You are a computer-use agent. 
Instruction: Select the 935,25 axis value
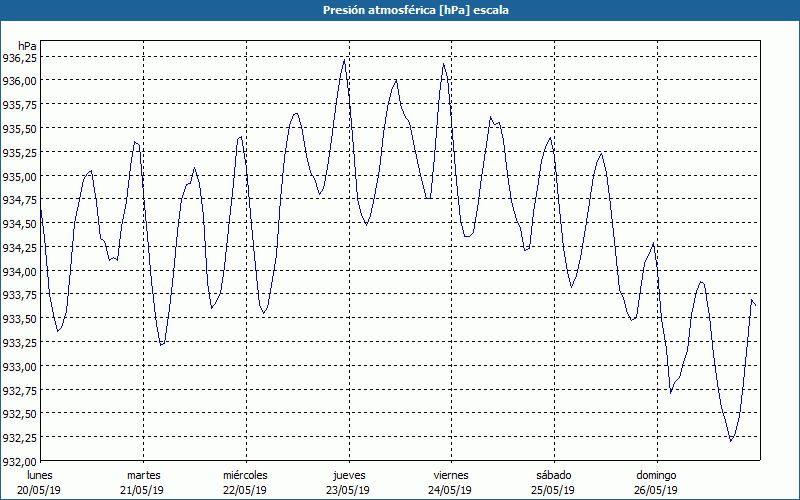point(20,152)
